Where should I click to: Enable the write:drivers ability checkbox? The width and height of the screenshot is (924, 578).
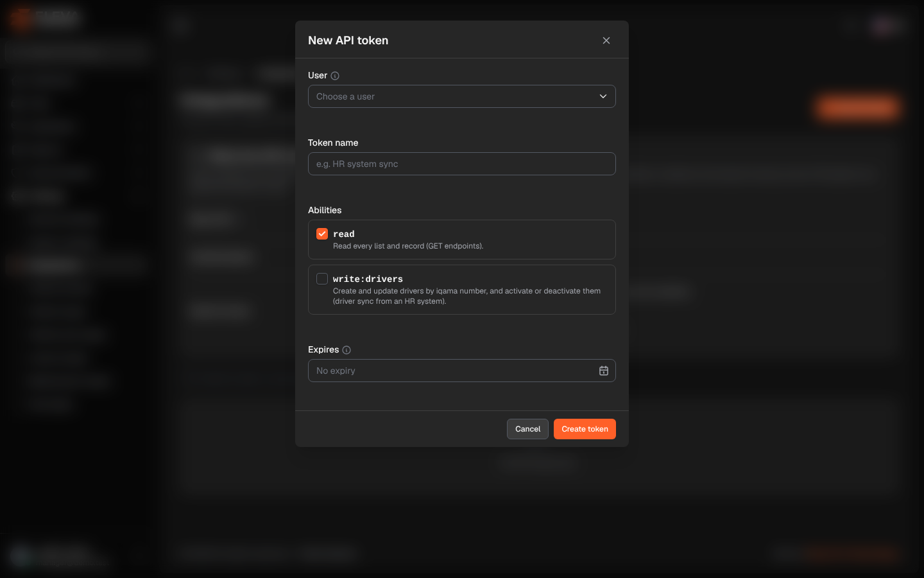[x=322, y=279]
